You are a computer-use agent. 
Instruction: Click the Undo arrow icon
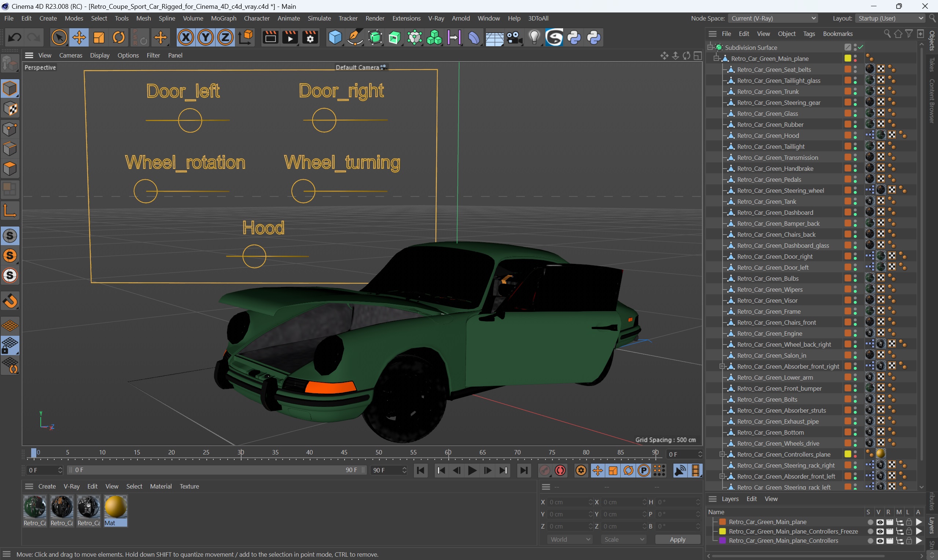tap(15, 37)
